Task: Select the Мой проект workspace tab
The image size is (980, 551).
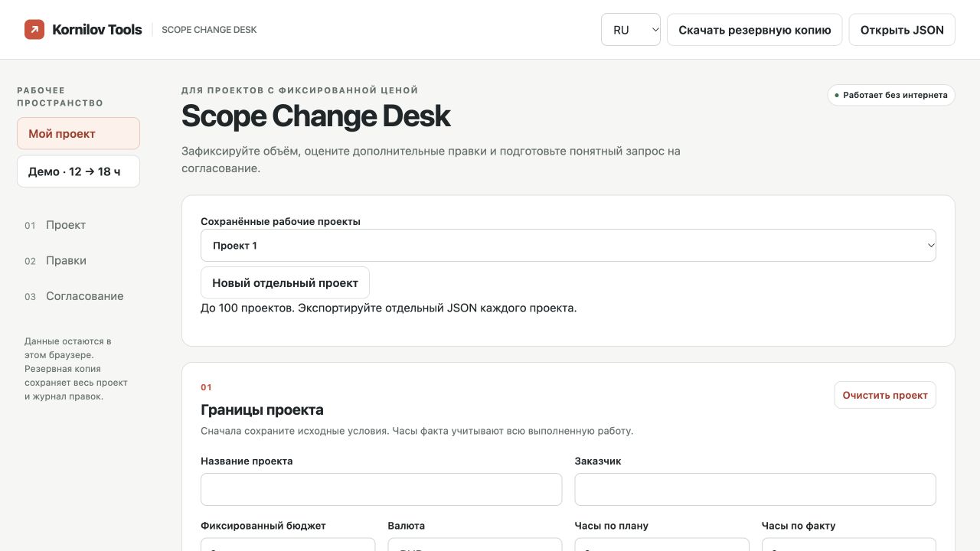Action: pos(78,133)
